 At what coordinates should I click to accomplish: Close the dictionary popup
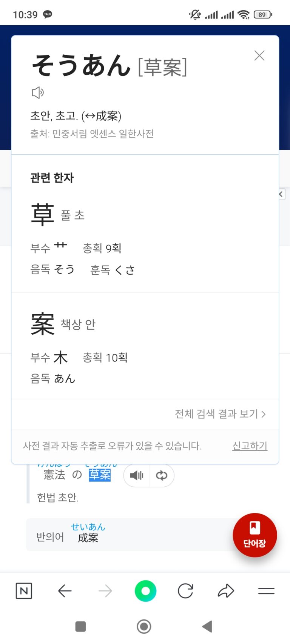(x=259, y=56)
